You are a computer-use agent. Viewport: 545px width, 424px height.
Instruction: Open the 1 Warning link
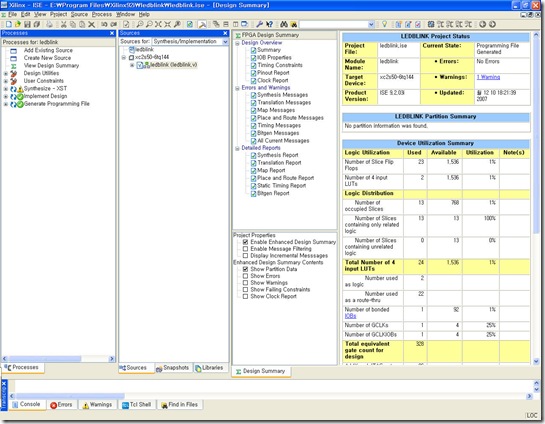coord(488,77)
